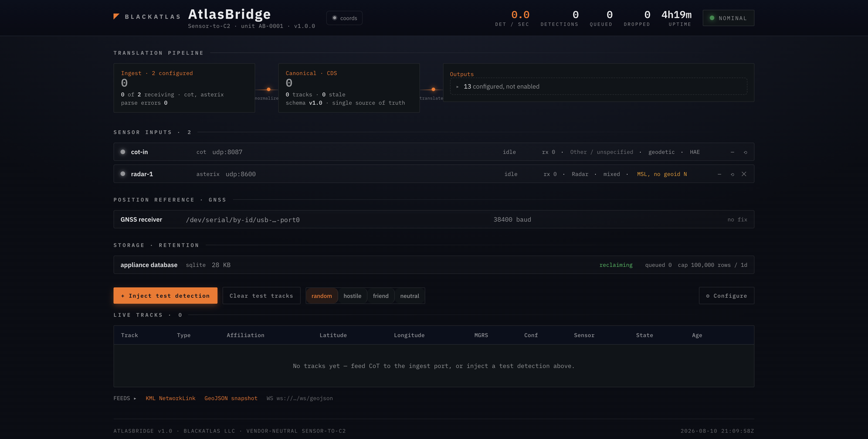Click the 2026-08-10 21:09:58Z timestamp
The image size is (868, 439).
point(717,431)
